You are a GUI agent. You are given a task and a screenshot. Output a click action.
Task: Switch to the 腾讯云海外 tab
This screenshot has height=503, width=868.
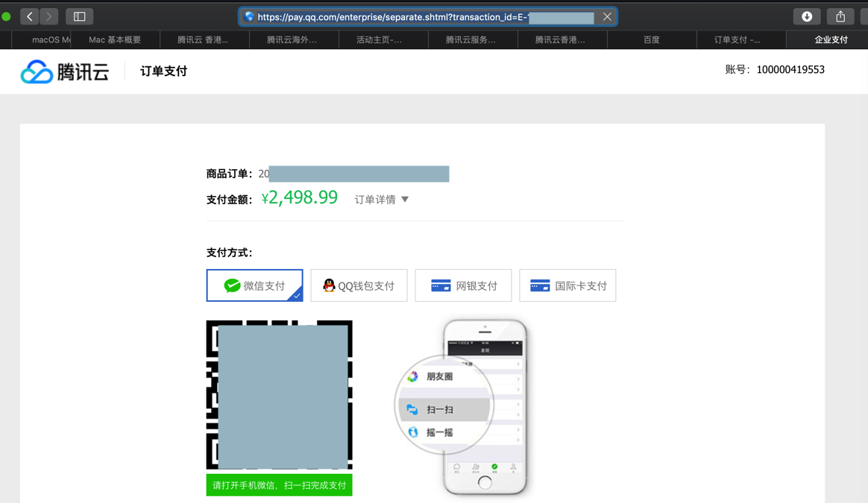(294, 39)
